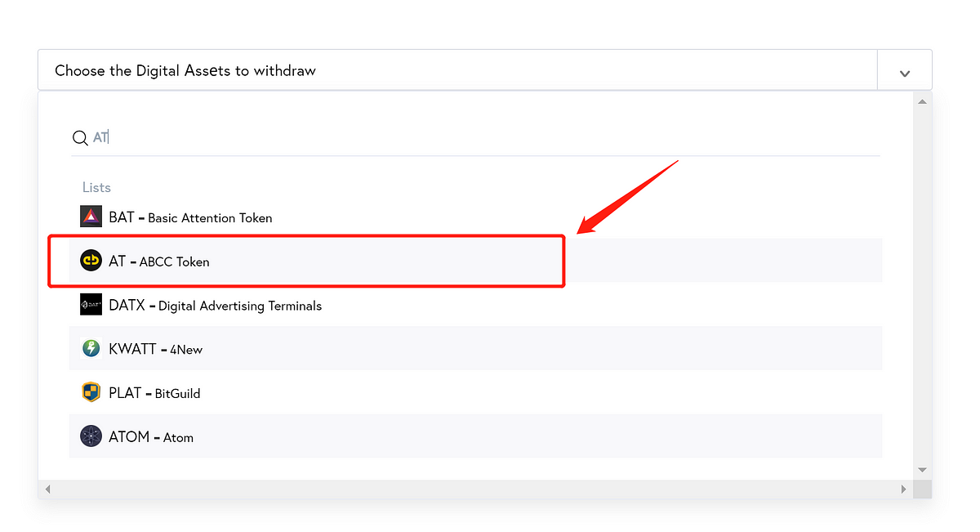Select BAT – Basic Attention Token

476,217
